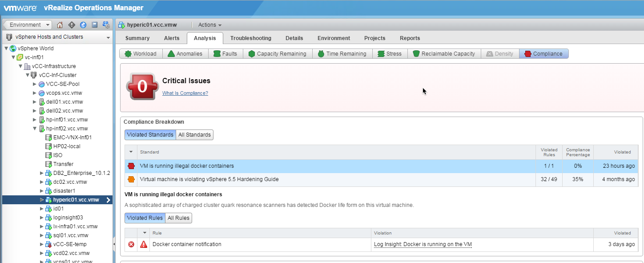Image resolution: width=644 pixels, height=263 pixels.
Task: Click the Administration people-gear icon in navigation toolbar
Action: click(106, 25)
